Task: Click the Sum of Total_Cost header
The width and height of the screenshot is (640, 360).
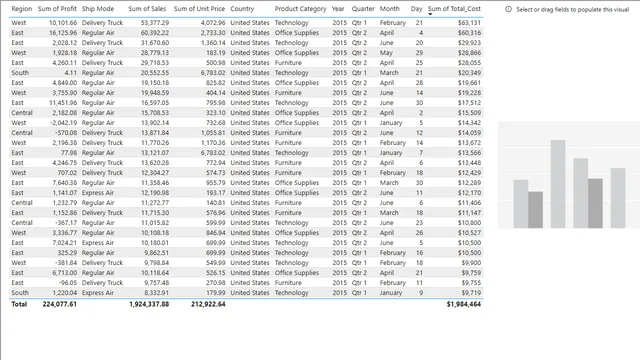Action: coord(454,9)
